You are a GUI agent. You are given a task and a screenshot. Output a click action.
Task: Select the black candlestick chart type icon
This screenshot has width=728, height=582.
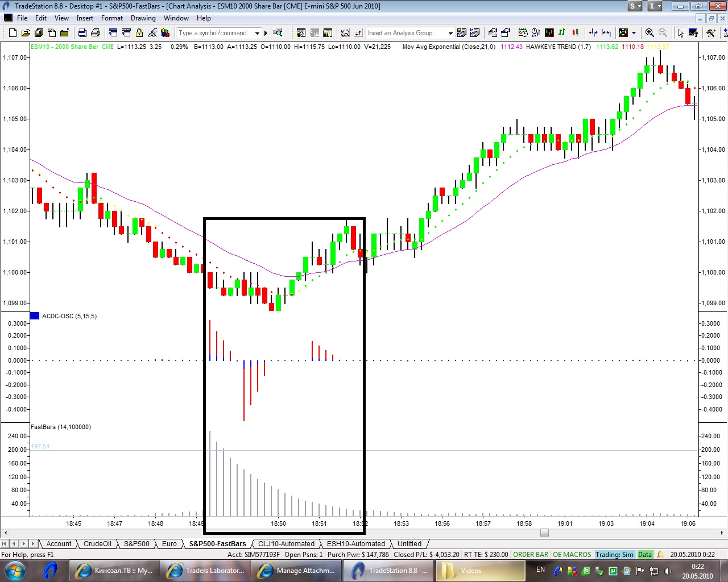pos(549,32)
